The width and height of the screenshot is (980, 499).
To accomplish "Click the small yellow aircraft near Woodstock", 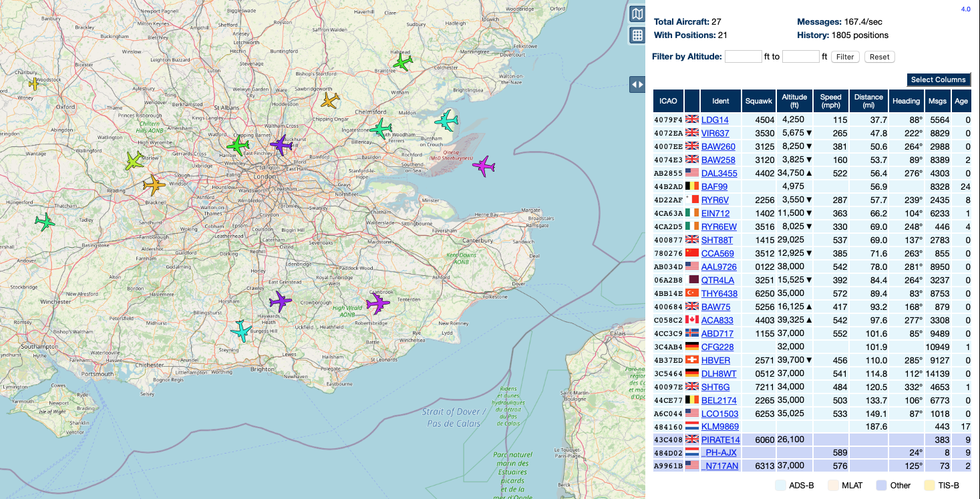I will tap(34, 84).
